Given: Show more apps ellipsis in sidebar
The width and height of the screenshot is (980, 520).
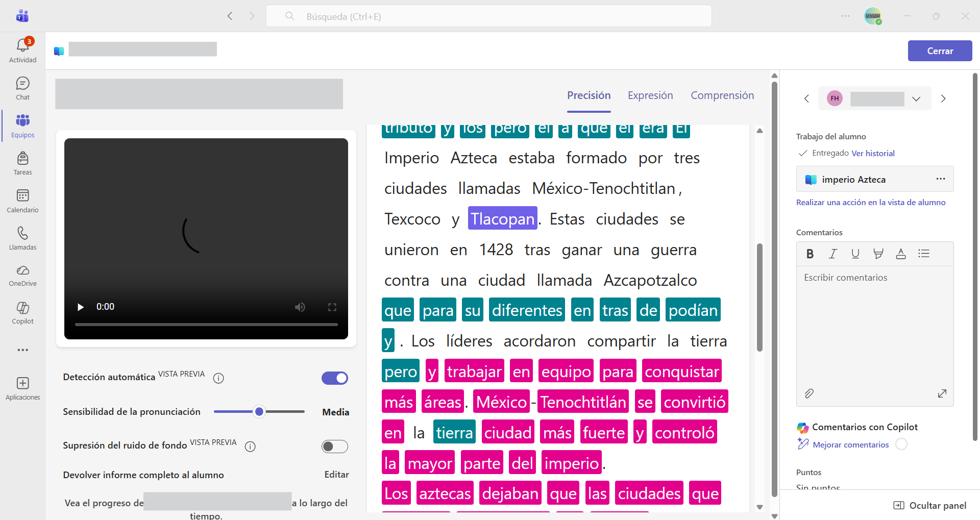Looking at the screenshot, I should [x=22, y=350].
